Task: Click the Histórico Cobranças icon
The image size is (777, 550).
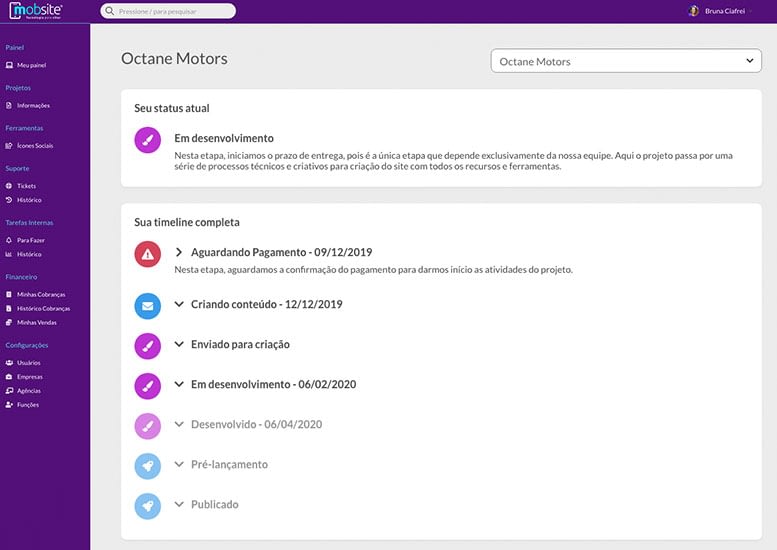Action: tap(9, 308)
